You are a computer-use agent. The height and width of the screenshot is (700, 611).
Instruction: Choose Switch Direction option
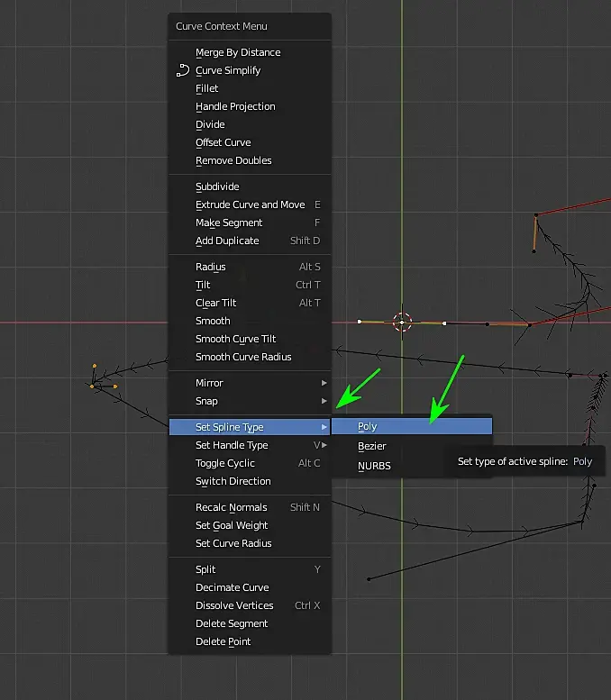click(x=233, y=481)
